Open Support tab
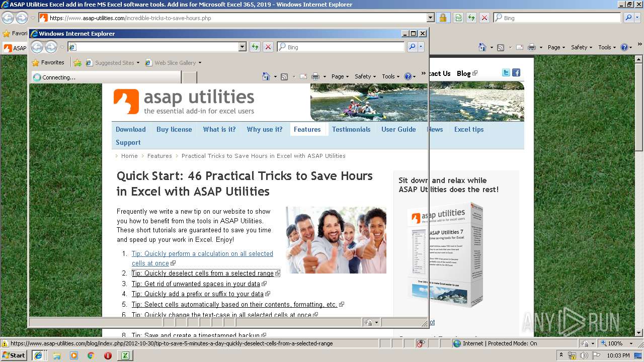The image size is (644, 362). pyautogui.click(x=128, y=142)
